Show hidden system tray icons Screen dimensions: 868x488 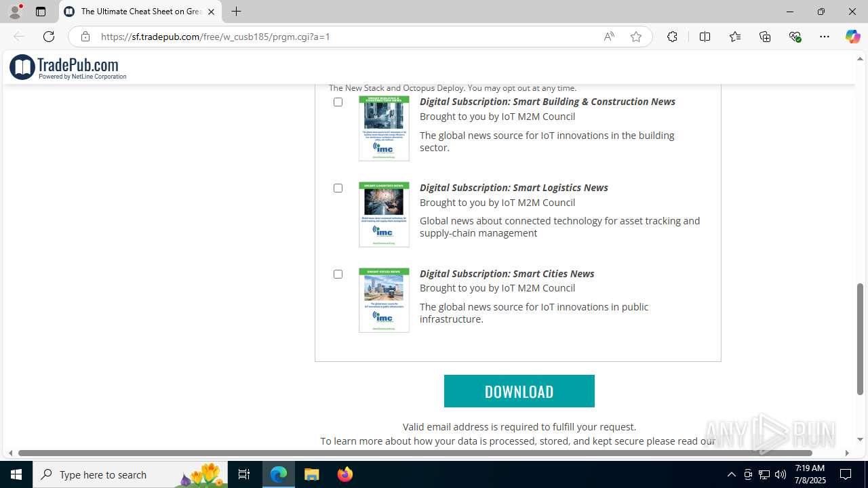(731, 474)
